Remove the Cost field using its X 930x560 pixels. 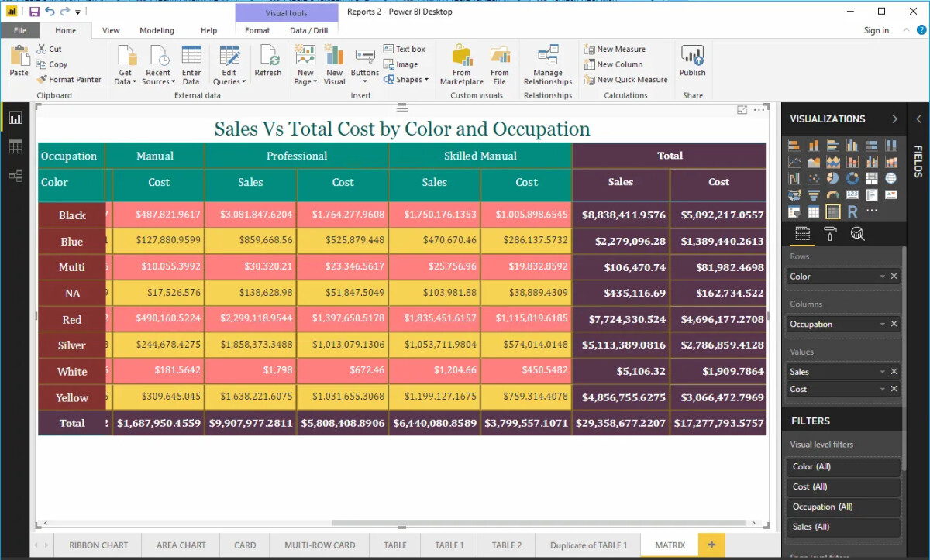click(894, 389)
